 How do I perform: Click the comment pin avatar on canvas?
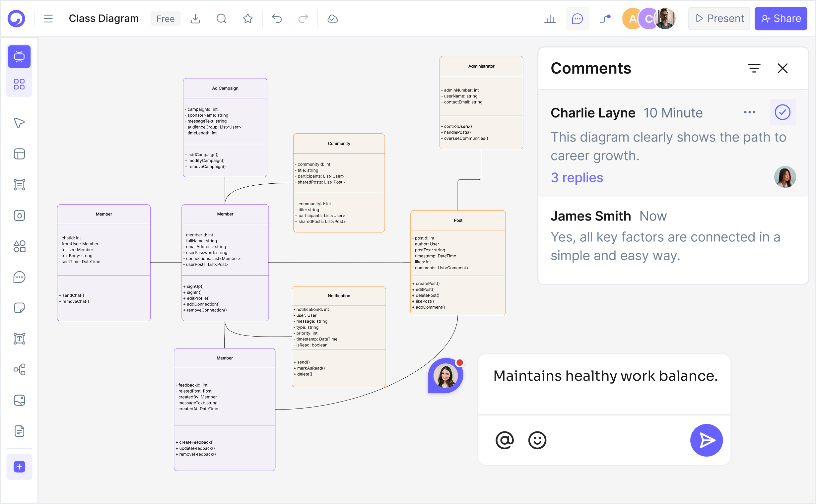[445, 376]
